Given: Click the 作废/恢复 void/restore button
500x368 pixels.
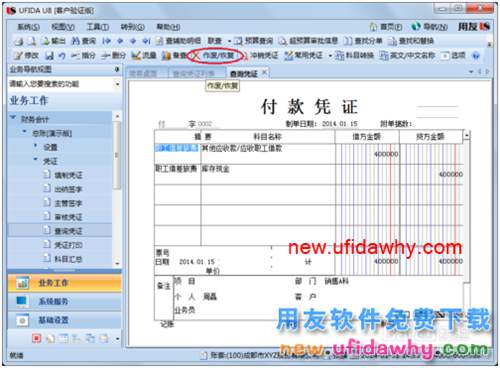Looking at the screenshot, I should point(215,55).
